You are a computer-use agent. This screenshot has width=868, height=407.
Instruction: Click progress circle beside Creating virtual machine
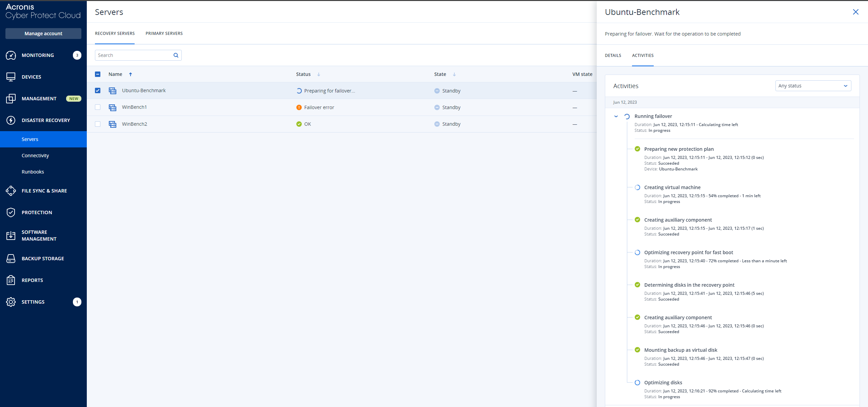tap(637, 187)
